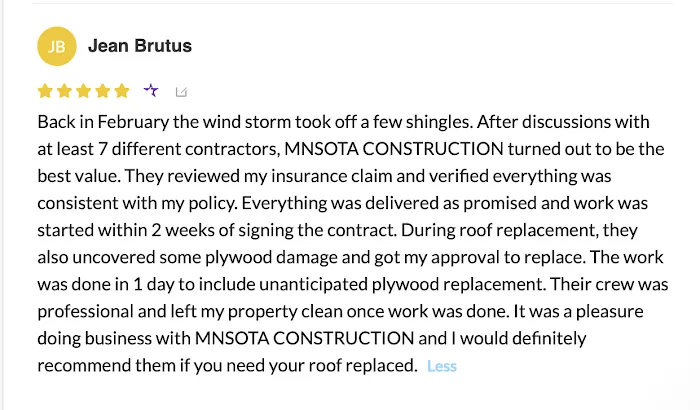Click the fifth yellow rating star
Viewport: 700px width, 410px height.
(121, 91)
